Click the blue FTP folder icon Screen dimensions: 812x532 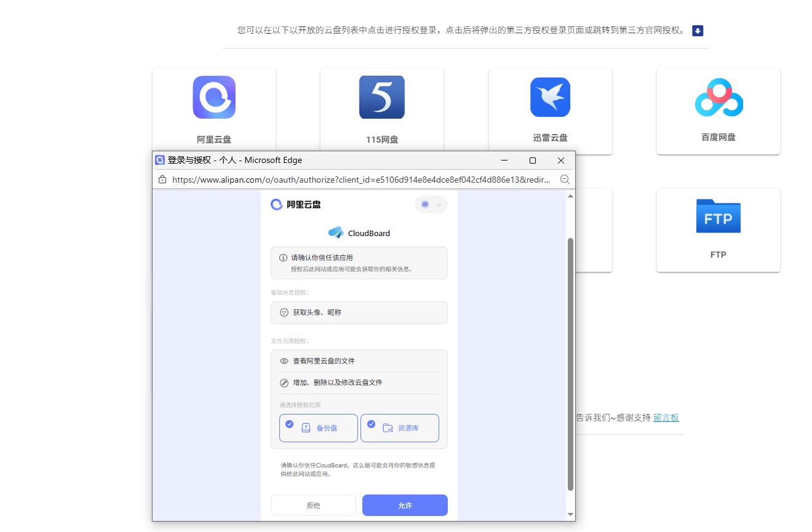(x=718, y=216)
